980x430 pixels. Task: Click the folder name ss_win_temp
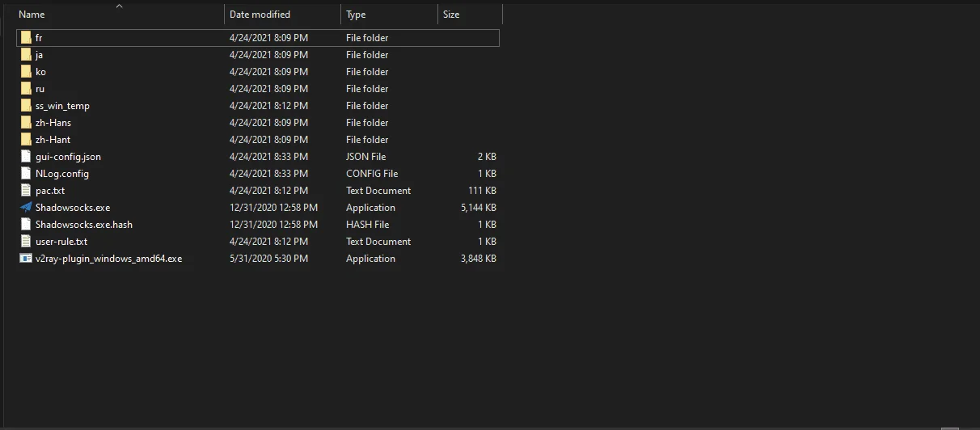[x=62, y=106]
